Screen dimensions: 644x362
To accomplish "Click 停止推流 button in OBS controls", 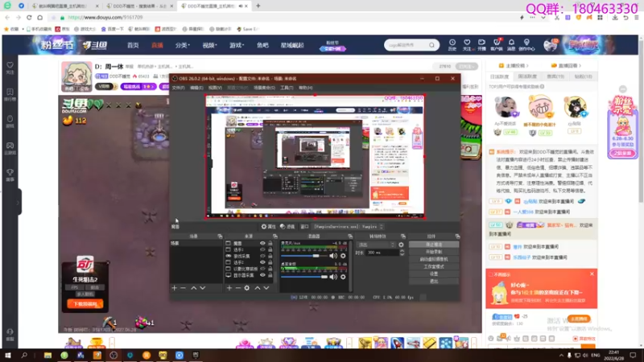I will pyautogui.click(x=434, y=245).
